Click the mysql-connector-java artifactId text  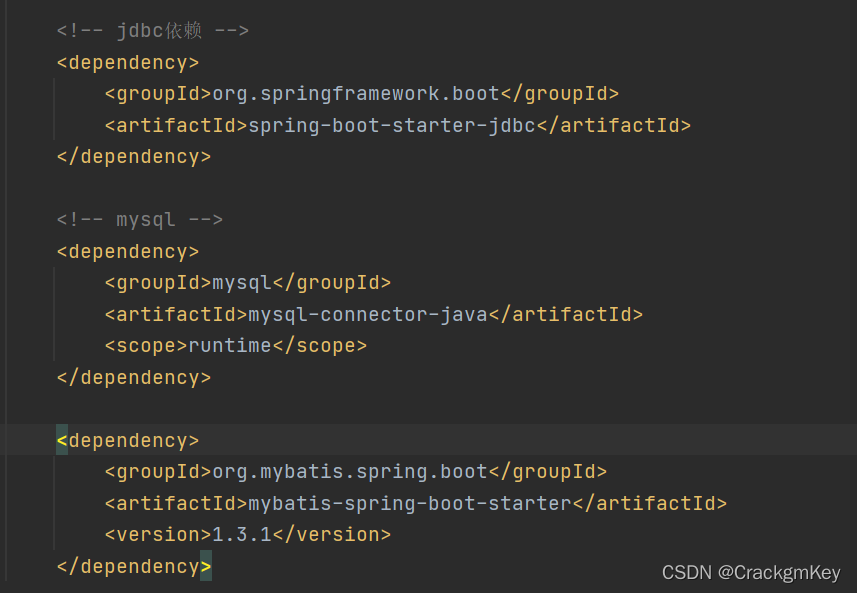tap(368, 314)
